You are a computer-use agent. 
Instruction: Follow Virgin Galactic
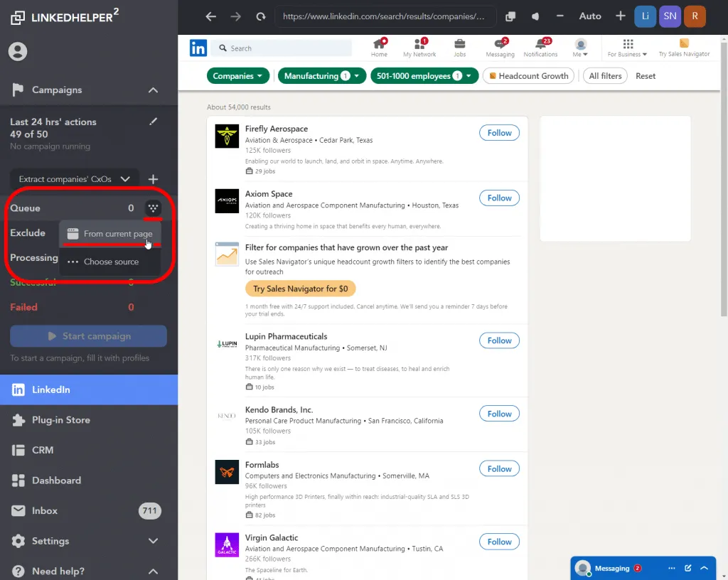499,542
